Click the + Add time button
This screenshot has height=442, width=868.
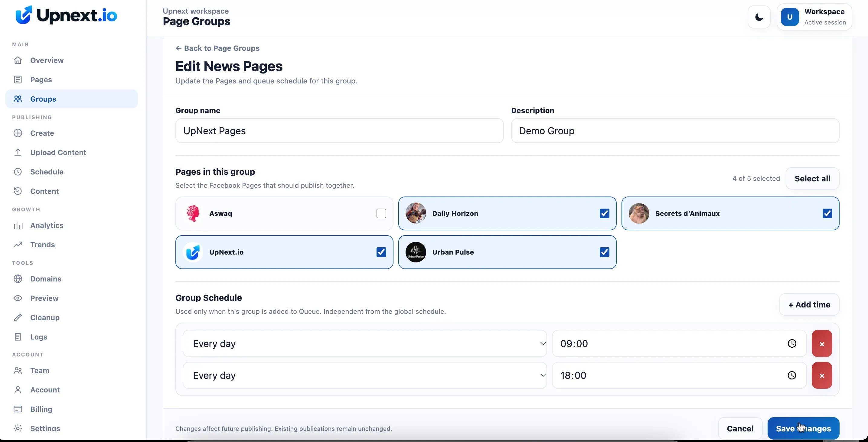809,304
